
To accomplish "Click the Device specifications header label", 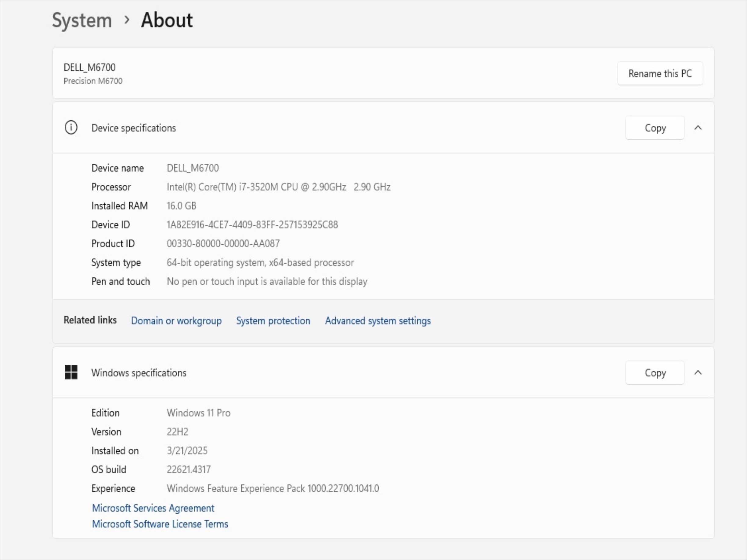I will pyautogui.click(x=133, y=128).
